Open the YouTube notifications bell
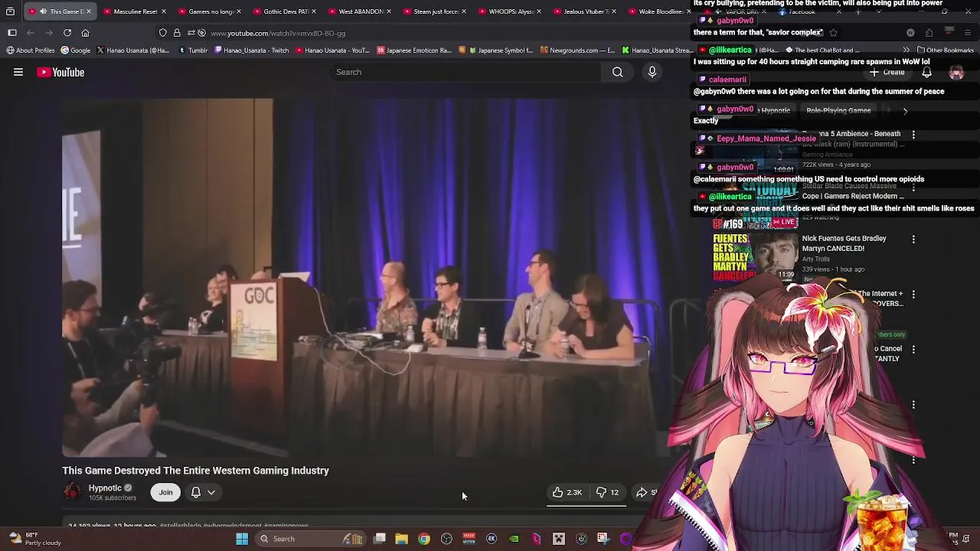Viewport: 980px width, 551px height. pos(926,72)
